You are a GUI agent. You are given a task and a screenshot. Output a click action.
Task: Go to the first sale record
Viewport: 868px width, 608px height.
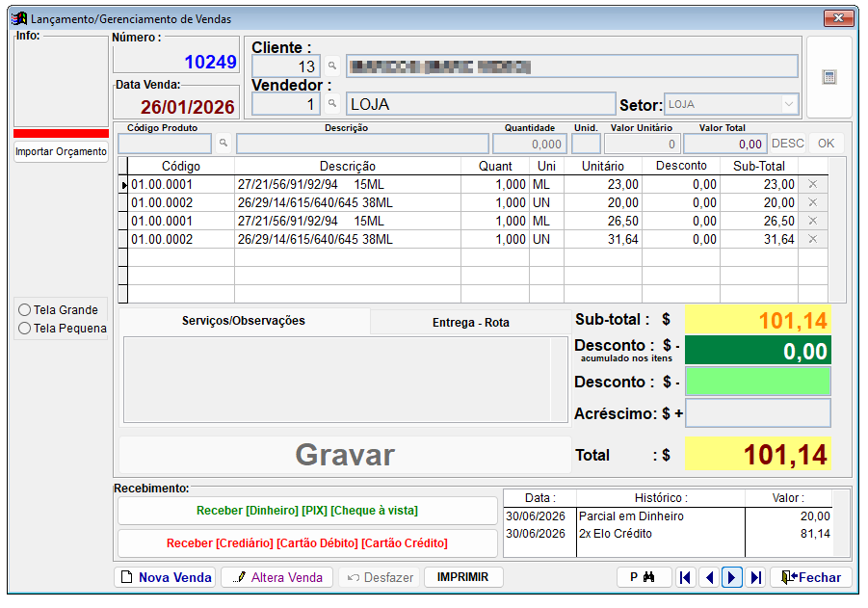(x=685, y=577)
